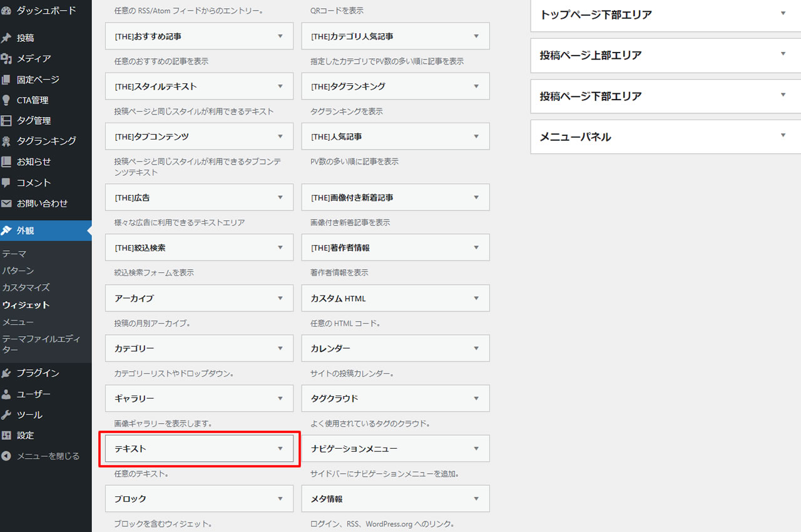Click the lightbulb icon beside CTA管理
801x532 pixels.
click(x=6, y=100)
